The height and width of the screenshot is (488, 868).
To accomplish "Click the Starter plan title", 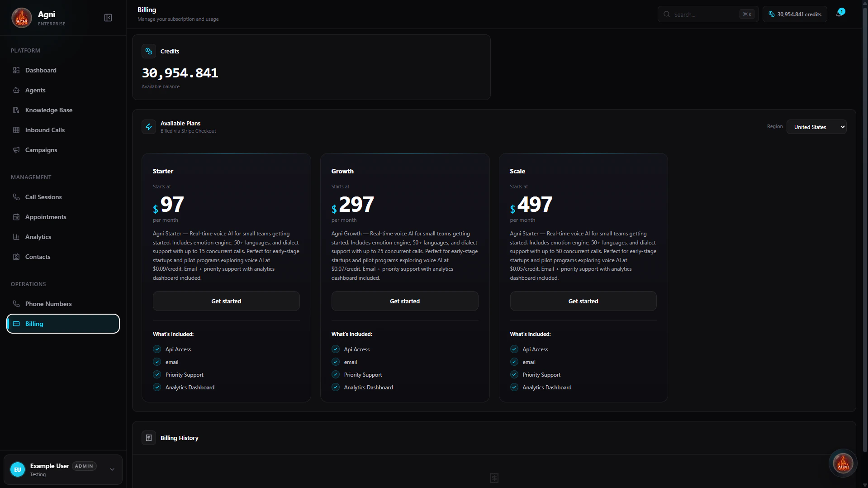I will coord(163,171).
